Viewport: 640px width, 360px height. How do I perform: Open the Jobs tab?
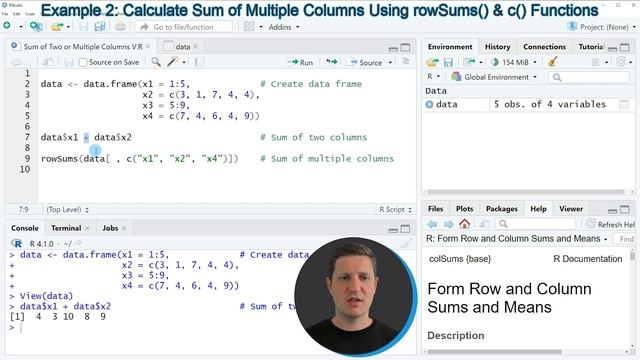pos(110,228)
